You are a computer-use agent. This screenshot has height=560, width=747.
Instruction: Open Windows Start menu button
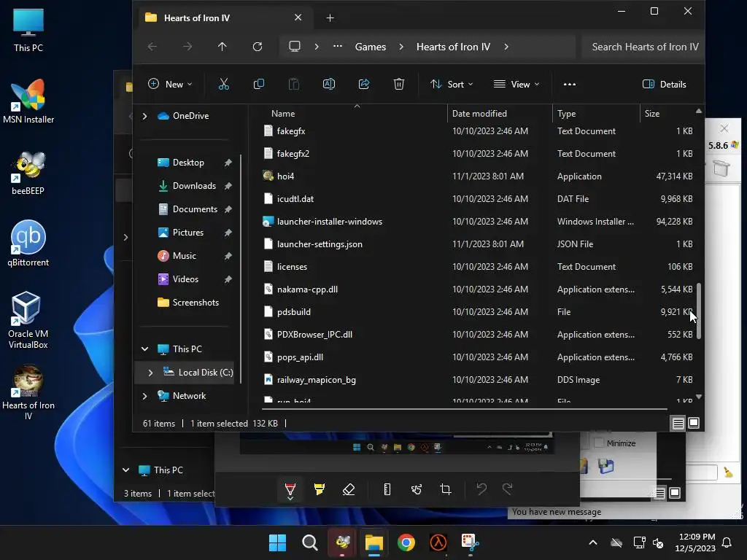pos(277,542)
